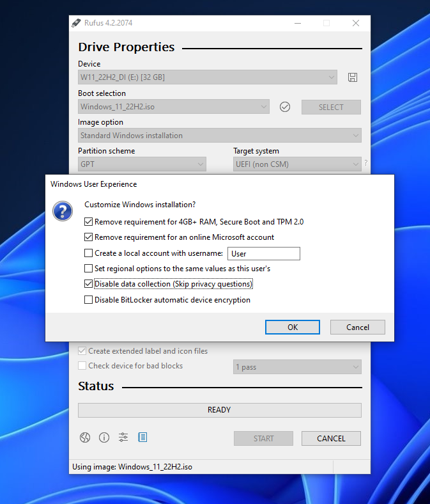Click the Target system help question mark
The width and height of the screenshot is (430, 504).
click(x=365, y=163)
